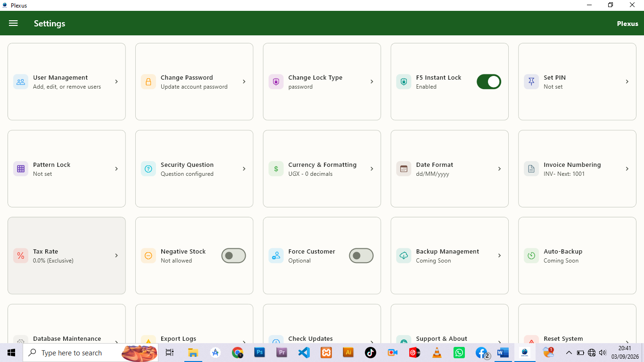Click the Set PIN pushpin icon
Image resolution: width=644 pixels, height=362 pixels.
point(531,82)
